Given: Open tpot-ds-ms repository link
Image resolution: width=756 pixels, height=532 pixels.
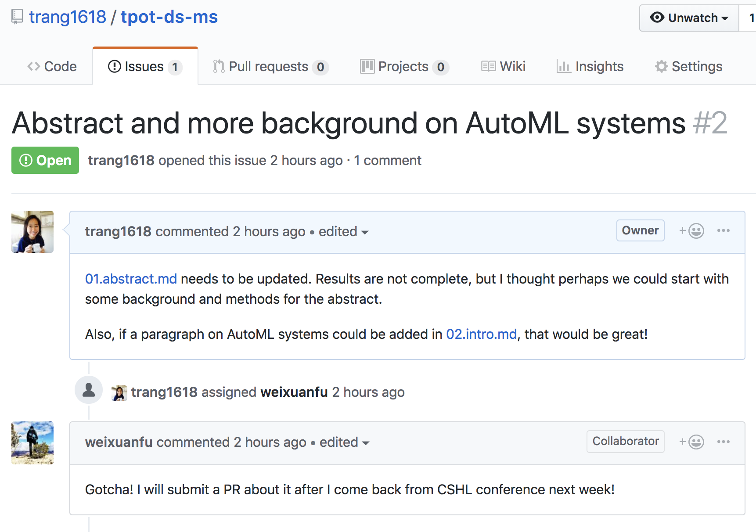Looking at the screenshot, I should pos(169,17).
